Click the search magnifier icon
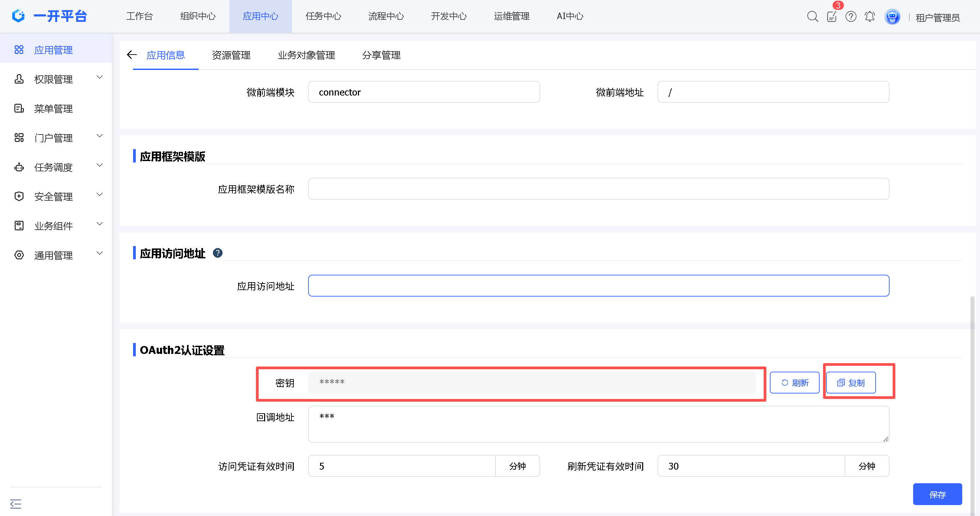The image size is (980, 516). coord(812,17)
